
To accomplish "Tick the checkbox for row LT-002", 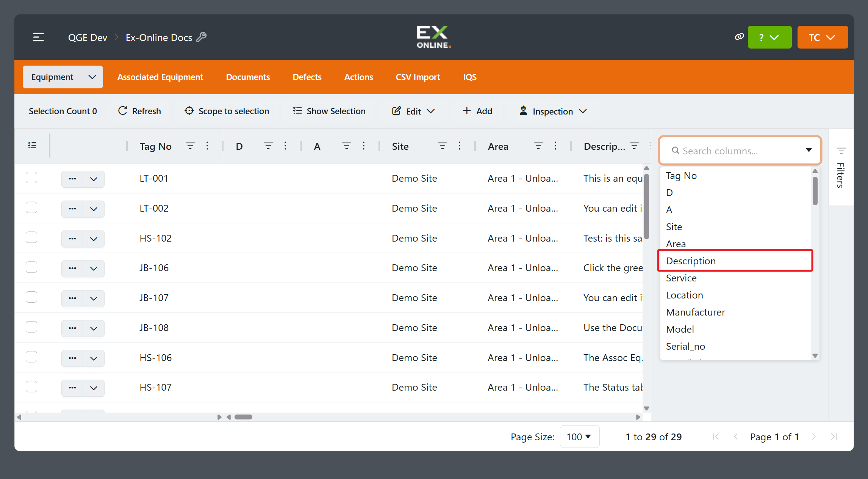I will pos(31,207).
